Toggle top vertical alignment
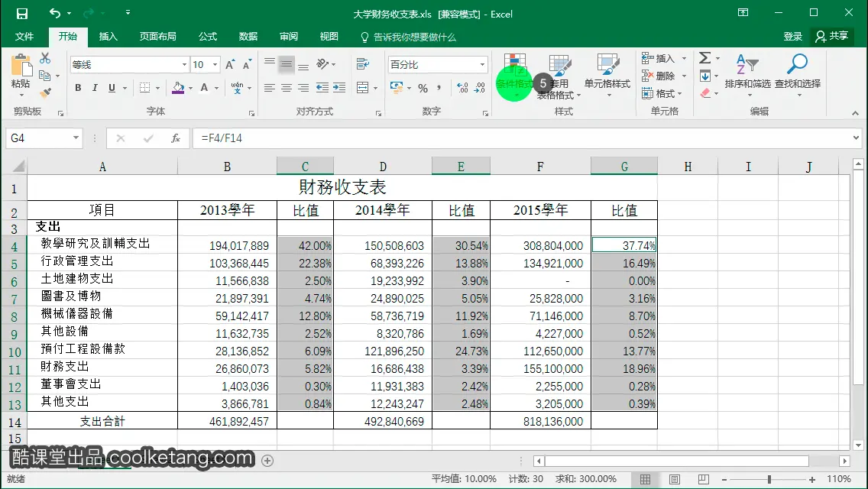Viewport: 868px width, 489px height. (x=270, y=63)
